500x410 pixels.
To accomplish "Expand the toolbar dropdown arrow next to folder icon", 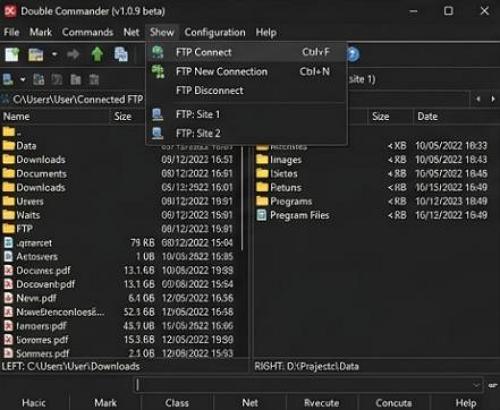I will click(55, 54).
